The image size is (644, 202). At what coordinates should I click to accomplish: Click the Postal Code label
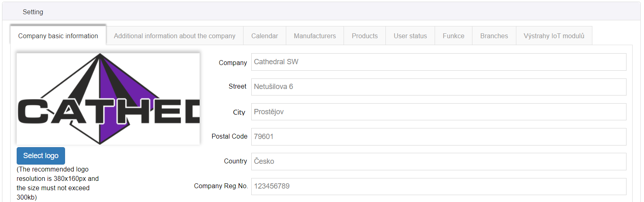pyautogui.click(x=229, y=136)
